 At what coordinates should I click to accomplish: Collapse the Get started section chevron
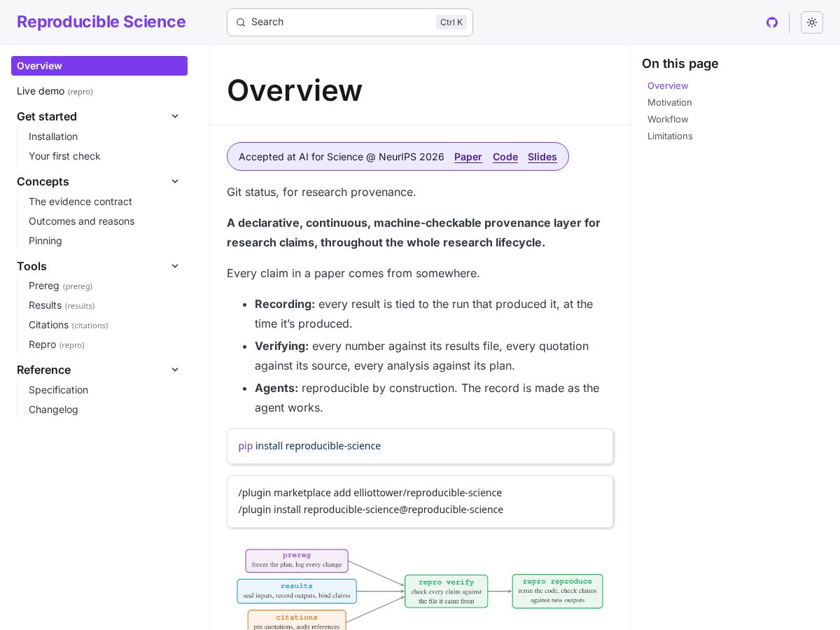coord(175,116)
